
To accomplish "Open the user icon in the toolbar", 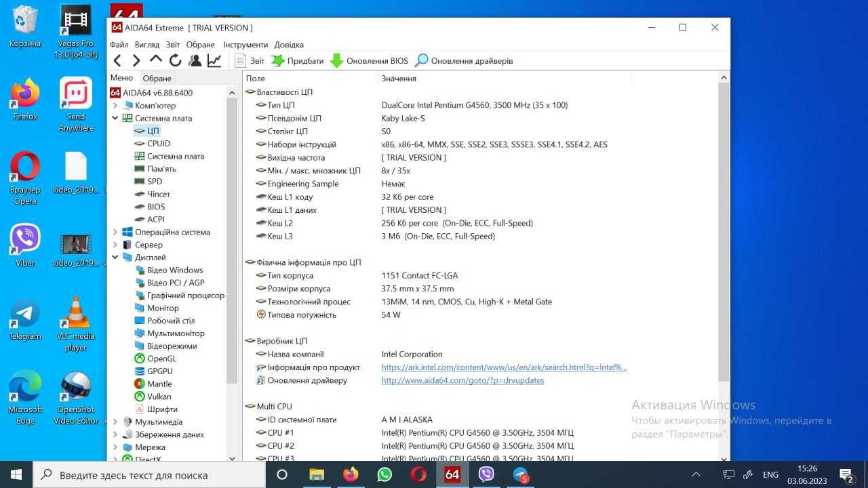I will click(x=195, y=61).
